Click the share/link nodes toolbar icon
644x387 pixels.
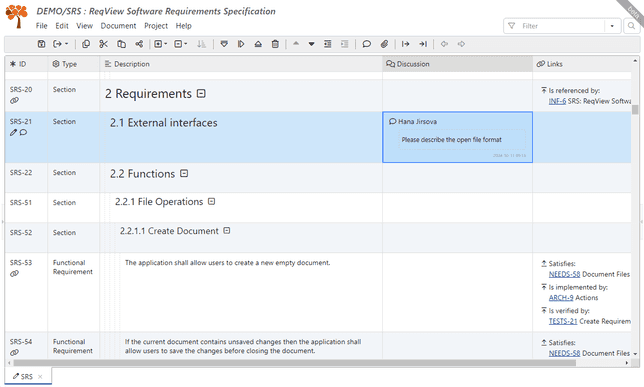(x=139, y=44)
